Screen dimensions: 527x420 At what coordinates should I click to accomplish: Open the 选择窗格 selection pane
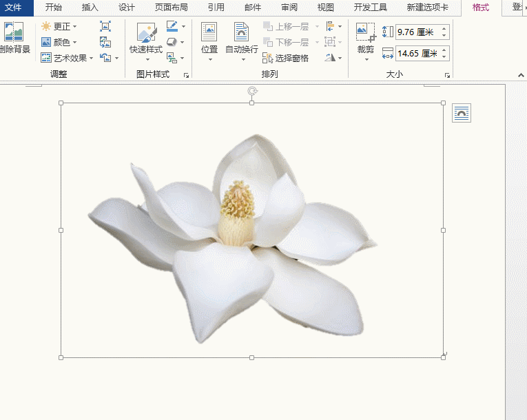coord(285,58)
